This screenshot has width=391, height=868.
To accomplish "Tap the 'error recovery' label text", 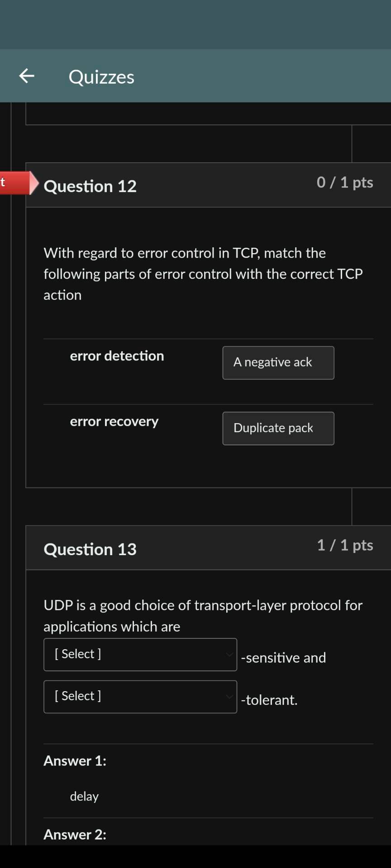I will pyautogui.click(x=114, y=421).
